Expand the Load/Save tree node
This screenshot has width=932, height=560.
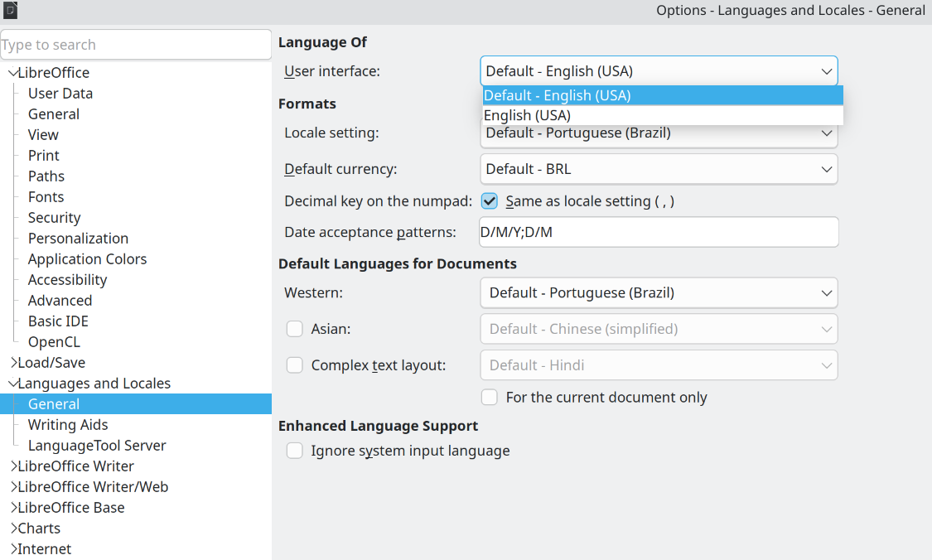click(x=13, y=363)
